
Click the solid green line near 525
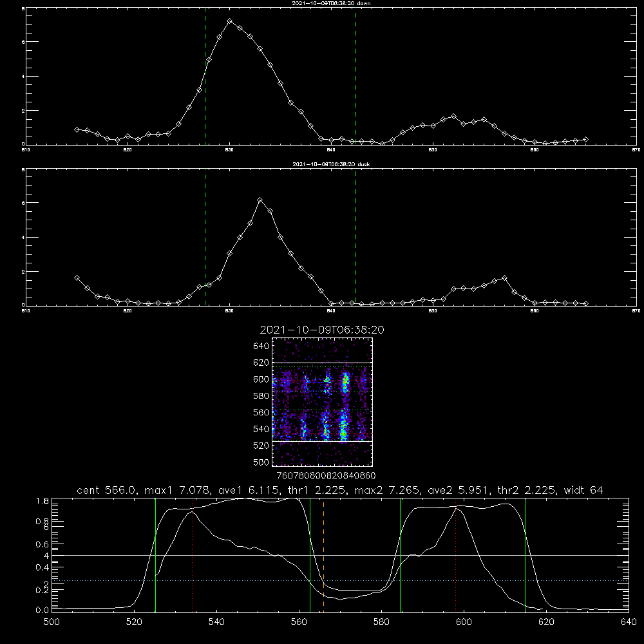click(x=155, y=555)
